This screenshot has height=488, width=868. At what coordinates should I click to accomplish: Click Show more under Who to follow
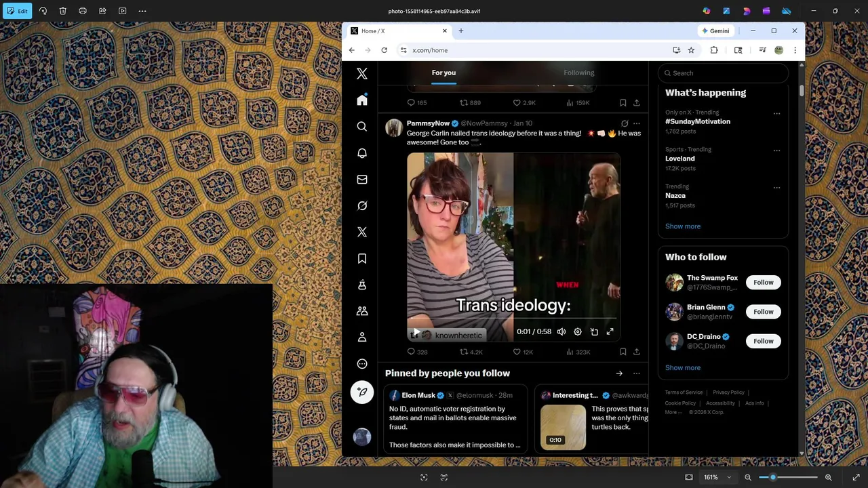[x=683, y=367]
